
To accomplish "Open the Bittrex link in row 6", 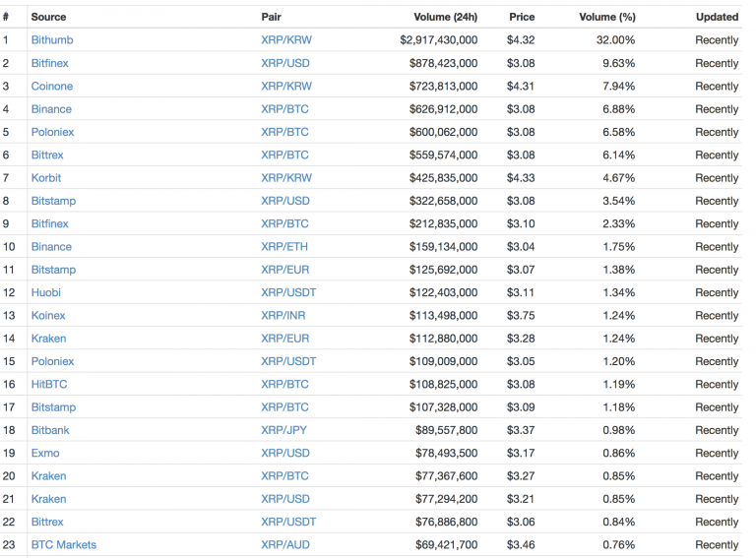I will [x=47, y=155].
